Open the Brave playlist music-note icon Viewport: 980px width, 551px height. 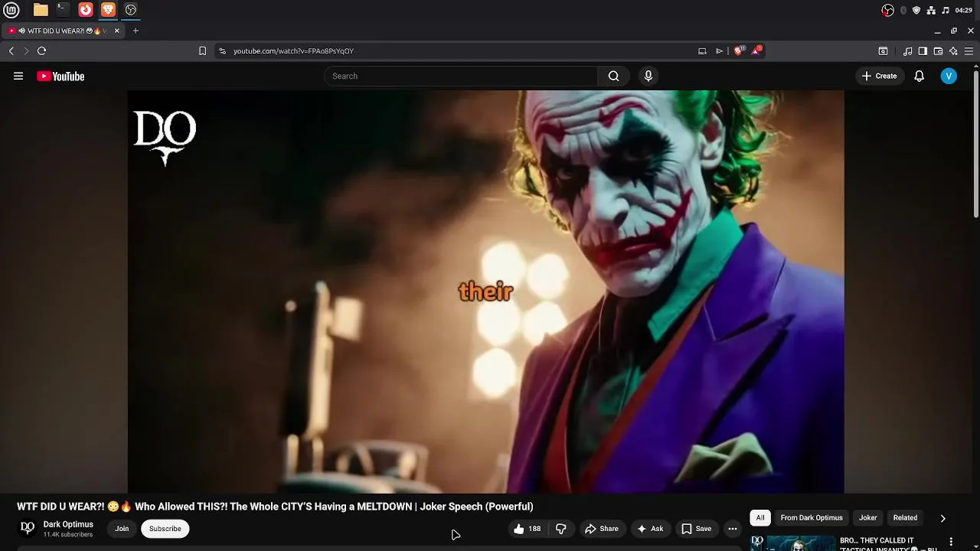[908, 51]
